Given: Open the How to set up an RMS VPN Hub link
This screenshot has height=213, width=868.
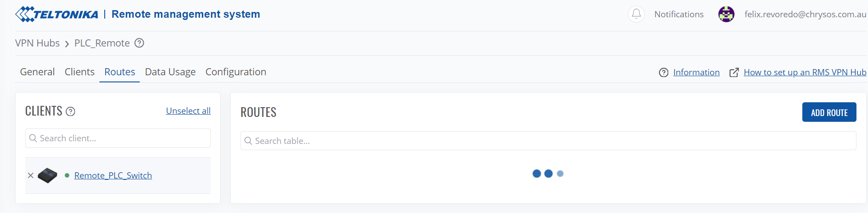Looking at the screenshot, I should [x=805, y=72].
